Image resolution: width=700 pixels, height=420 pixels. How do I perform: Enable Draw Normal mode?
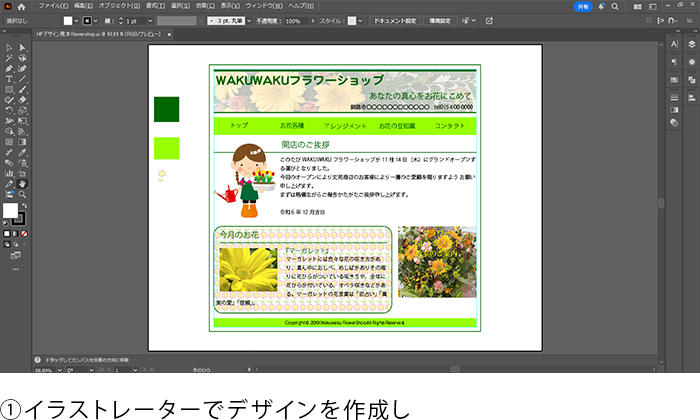pos(7,244)
